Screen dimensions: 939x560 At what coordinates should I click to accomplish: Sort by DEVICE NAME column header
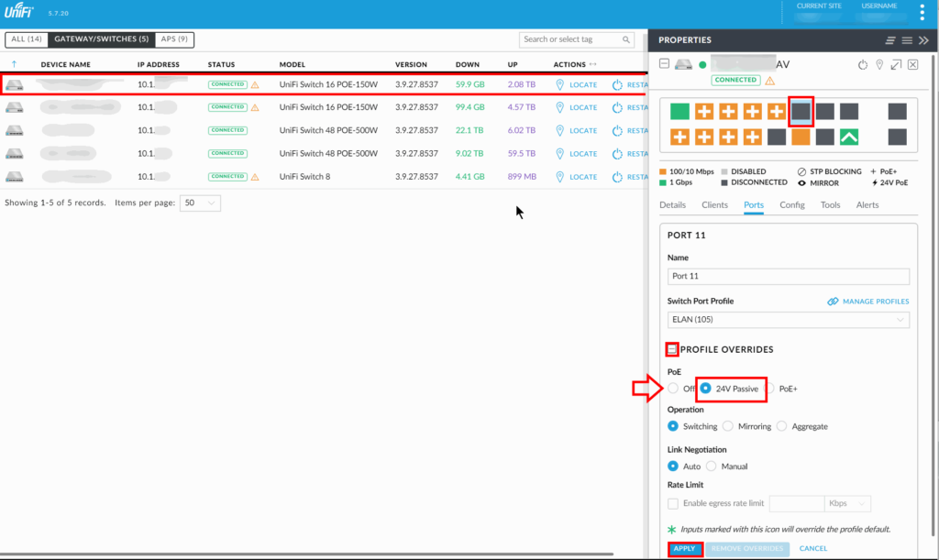tap(65, 64)
